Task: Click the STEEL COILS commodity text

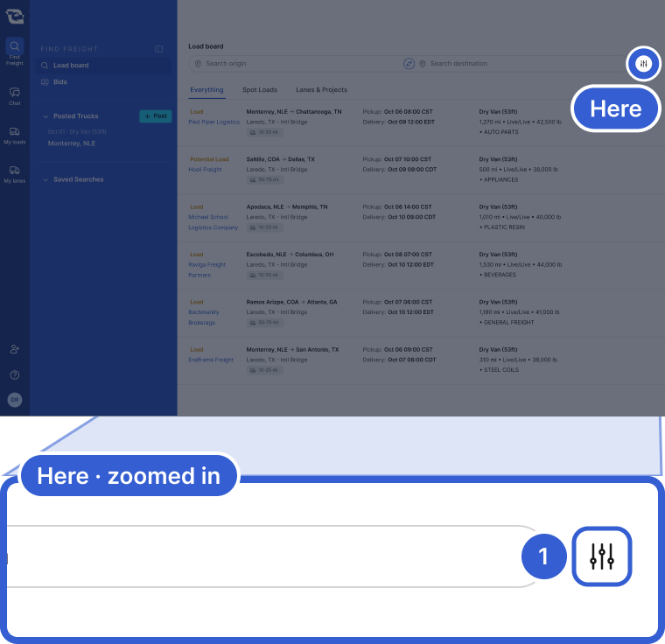Action: click(500, 370)
